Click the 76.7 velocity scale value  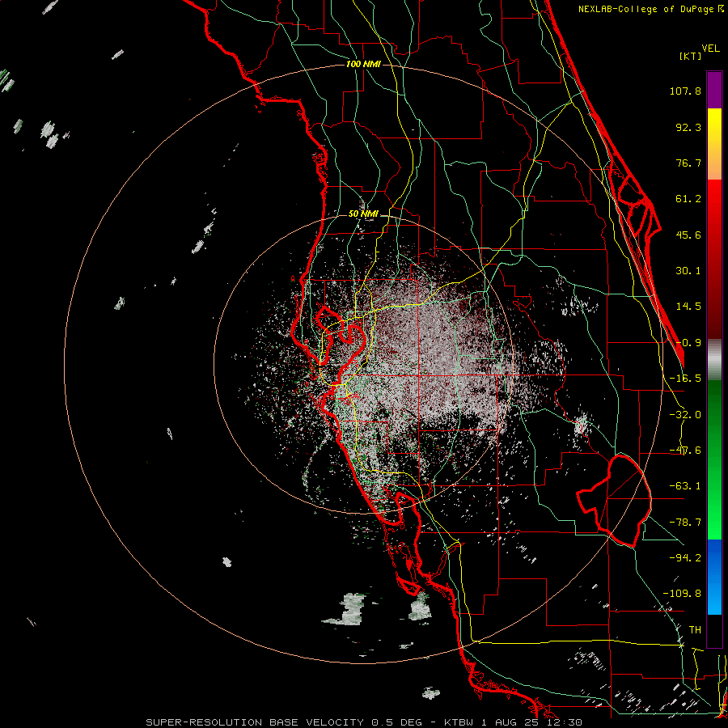(688, 163)
